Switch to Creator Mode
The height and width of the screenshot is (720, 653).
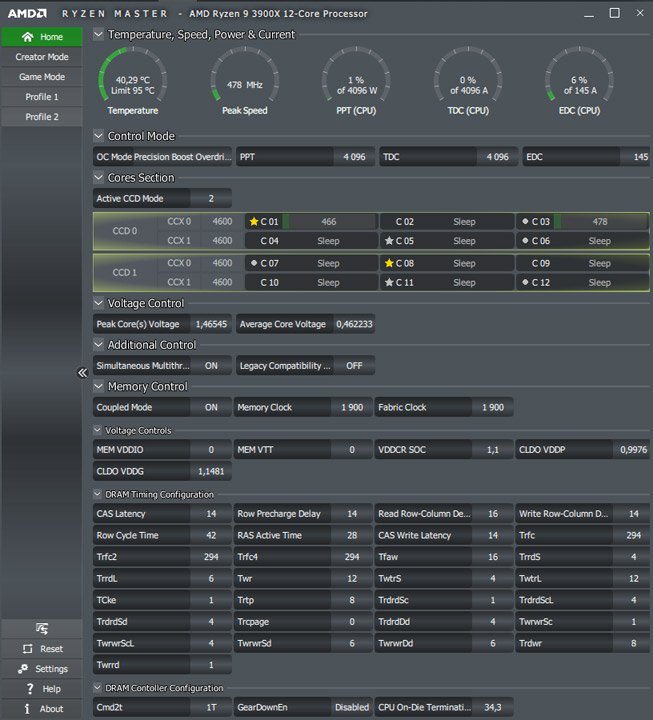42,57
